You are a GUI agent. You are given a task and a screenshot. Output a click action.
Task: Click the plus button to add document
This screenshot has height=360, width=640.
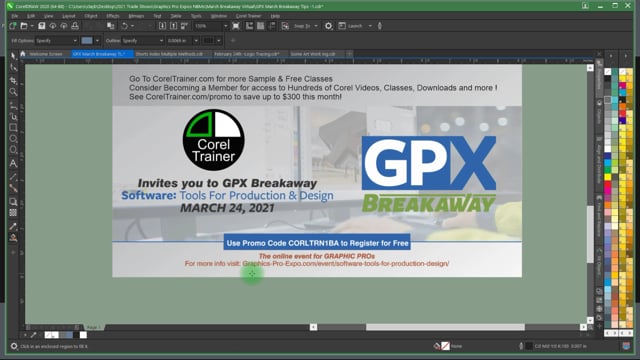coord(349,54)
